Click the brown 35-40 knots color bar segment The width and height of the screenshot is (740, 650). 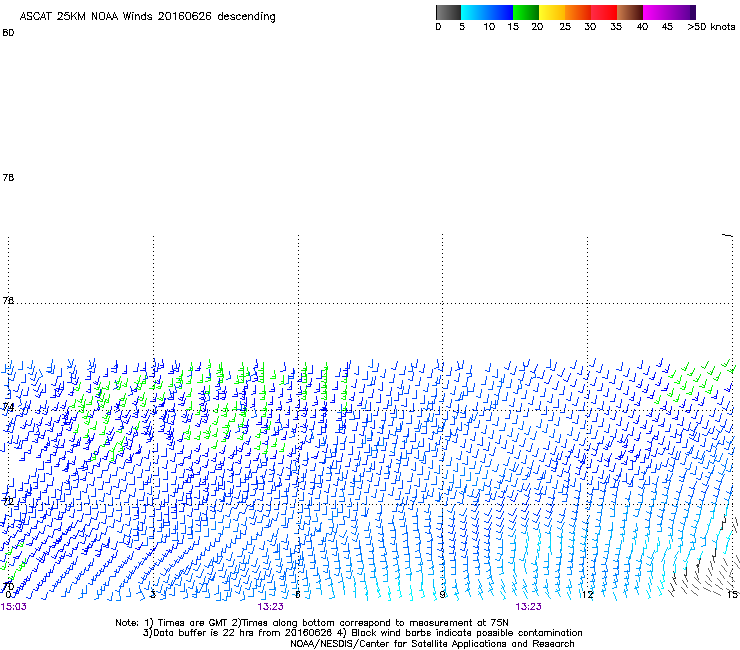tap(630, 12)
